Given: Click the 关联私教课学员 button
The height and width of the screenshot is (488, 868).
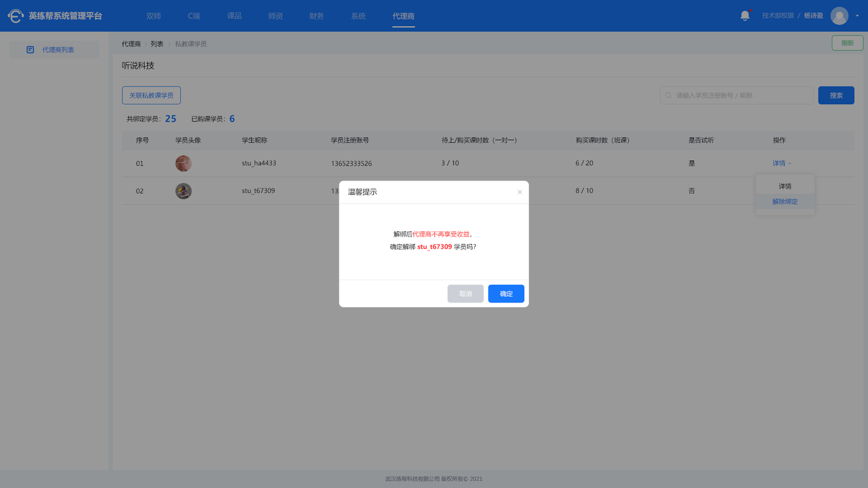Looking at the screenshot, I should pos(151,95).
